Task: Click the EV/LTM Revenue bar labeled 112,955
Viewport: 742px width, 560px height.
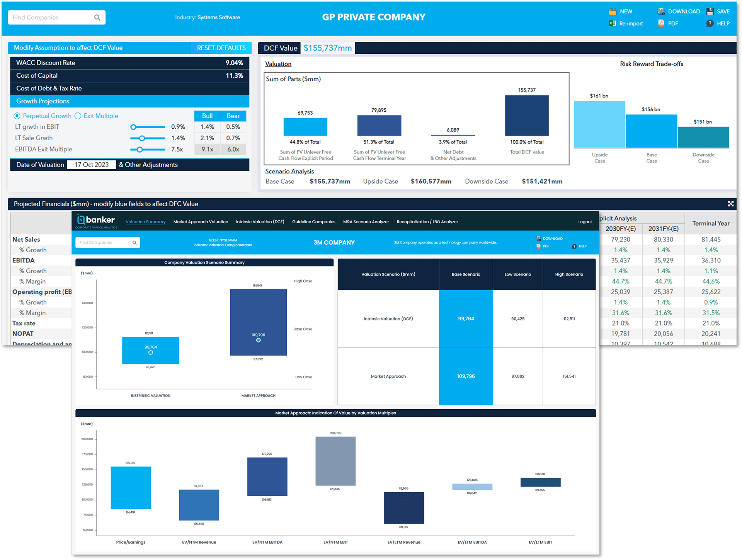Action: pyautogui.click(x=404, y=508)
